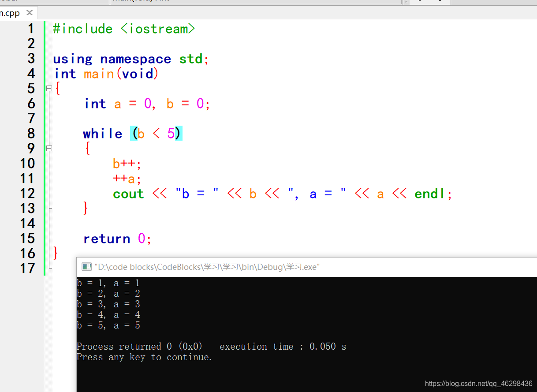Click 'Process returned 0 (0x0)' in console
Viewport: 537px width, 392px height.
coord(140,347)
